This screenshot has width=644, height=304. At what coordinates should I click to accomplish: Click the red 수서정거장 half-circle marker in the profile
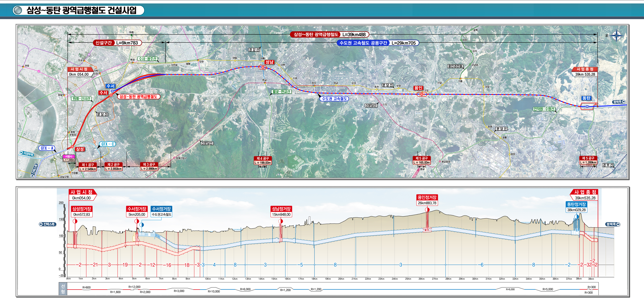(x=137, y=221)
